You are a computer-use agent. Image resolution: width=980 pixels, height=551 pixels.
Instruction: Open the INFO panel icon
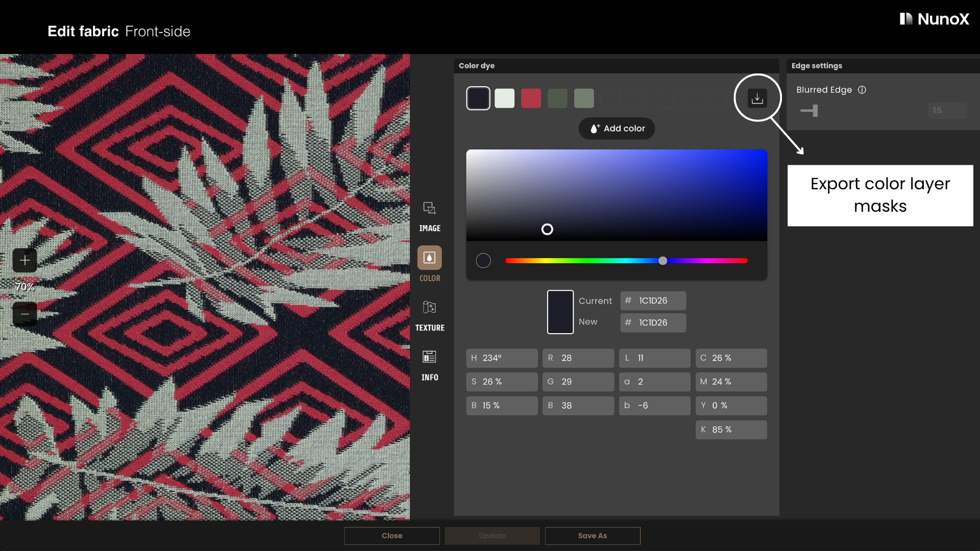[429, 357]
